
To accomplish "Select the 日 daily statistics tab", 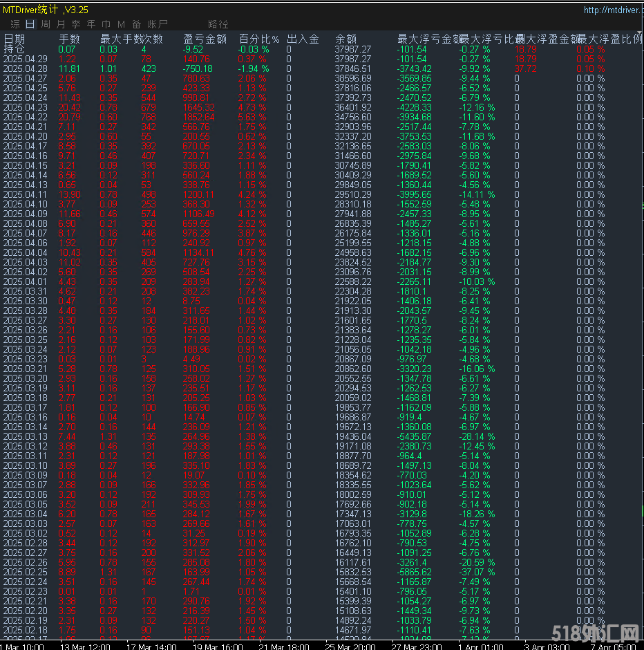I will [x=30, y=24].
